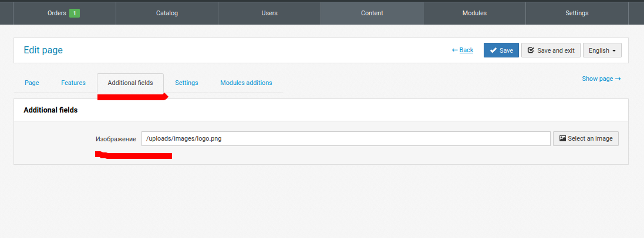Click the blue Save button
This screenshot has height=238, width=644.
(501, 50)
